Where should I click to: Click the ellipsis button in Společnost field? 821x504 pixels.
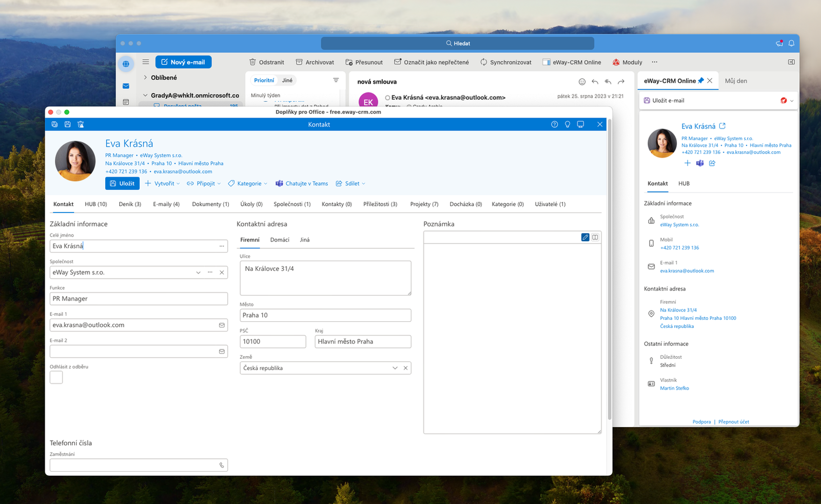(x=210, y=272)
